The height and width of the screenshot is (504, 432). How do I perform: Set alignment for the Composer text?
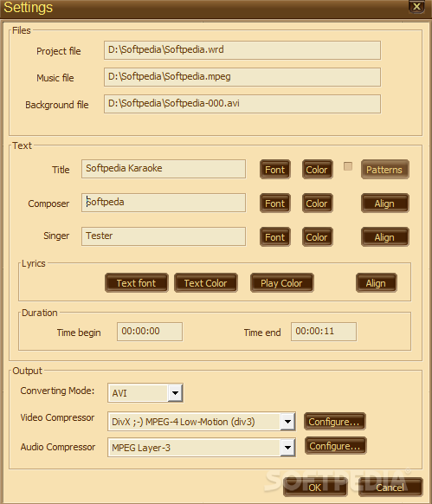(384, 204)
